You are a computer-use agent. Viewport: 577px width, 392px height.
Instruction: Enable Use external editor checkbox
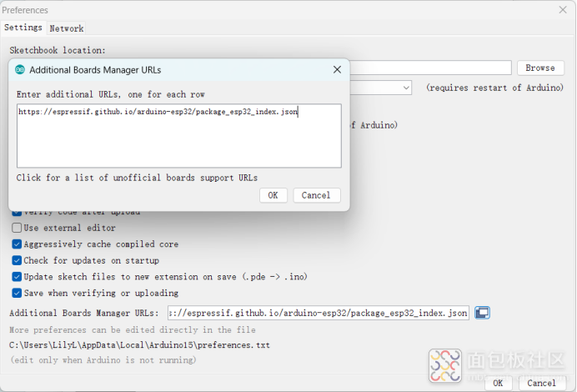[17, 228]
